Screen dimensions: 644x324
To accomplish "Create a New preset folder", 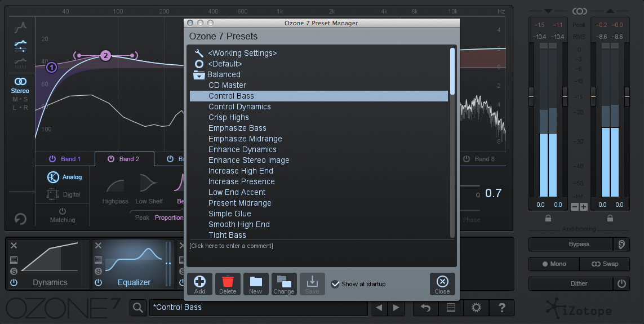I will pos(255,284).
